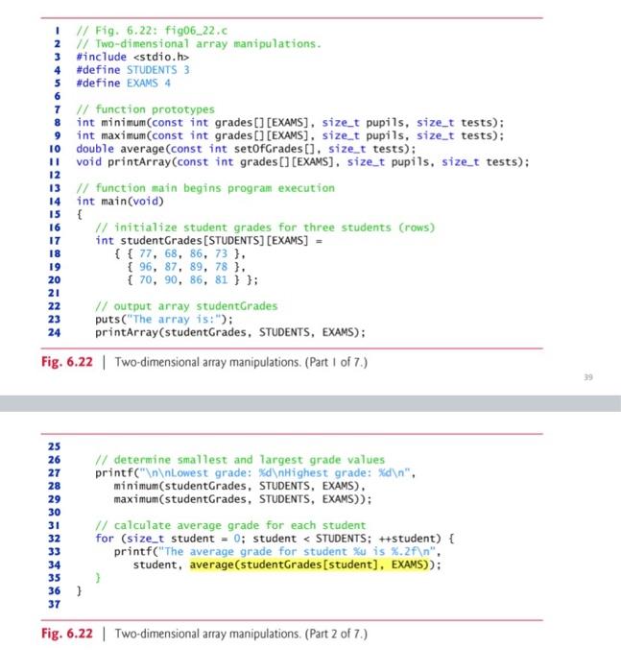Select the "#define STUDENTS 3" line

coord(132,70)
